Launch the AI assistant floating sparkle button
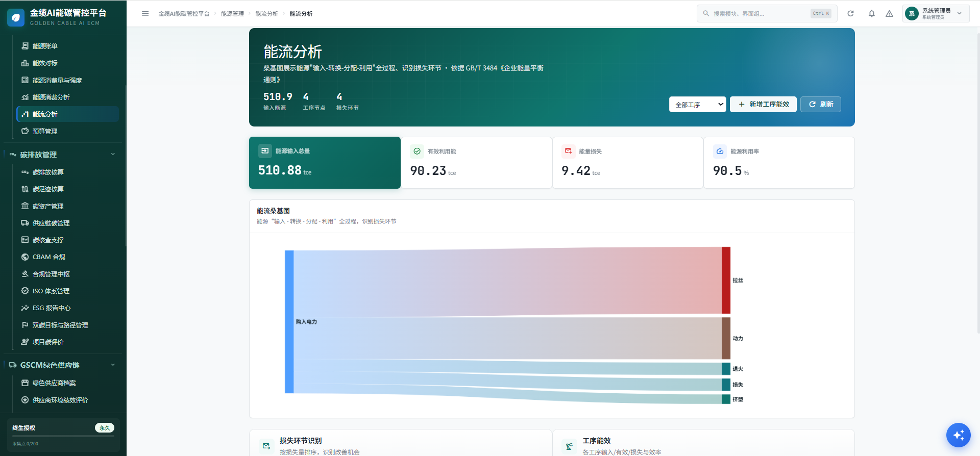This screenshot has height=456, width=980. 958,435
